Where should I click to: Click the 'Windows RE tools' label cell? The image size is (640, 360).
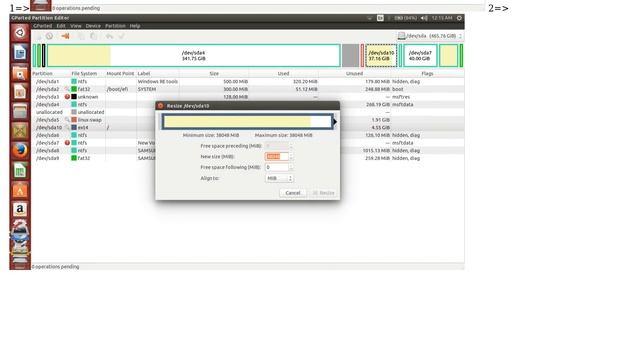click(158, 81)
